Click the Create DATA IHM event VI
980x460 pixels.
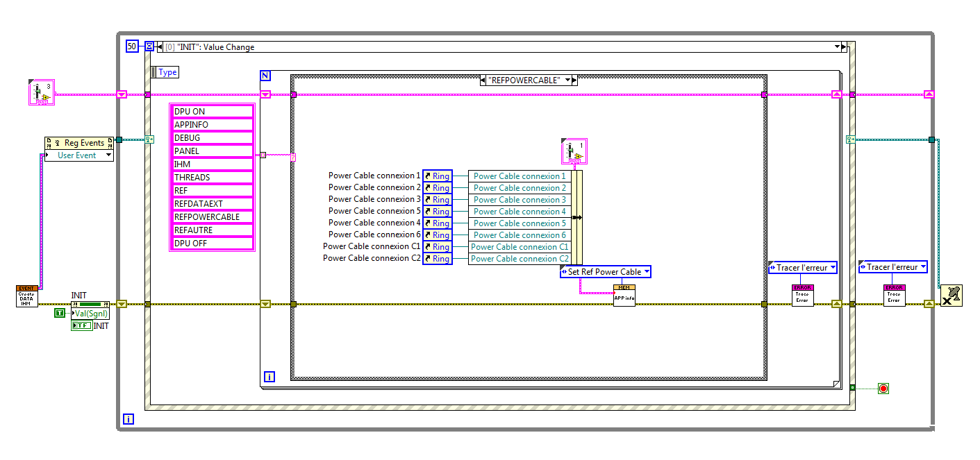(27, 296)
